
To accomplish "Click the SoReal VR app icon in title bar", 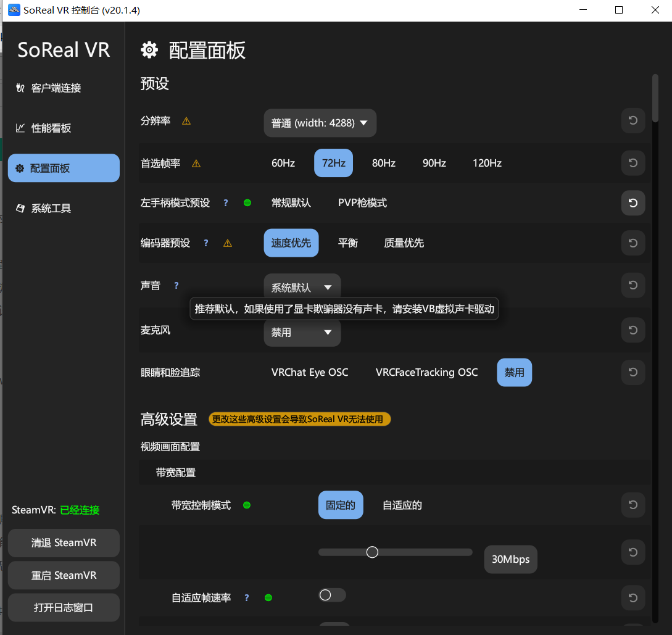I will point(14,10).
